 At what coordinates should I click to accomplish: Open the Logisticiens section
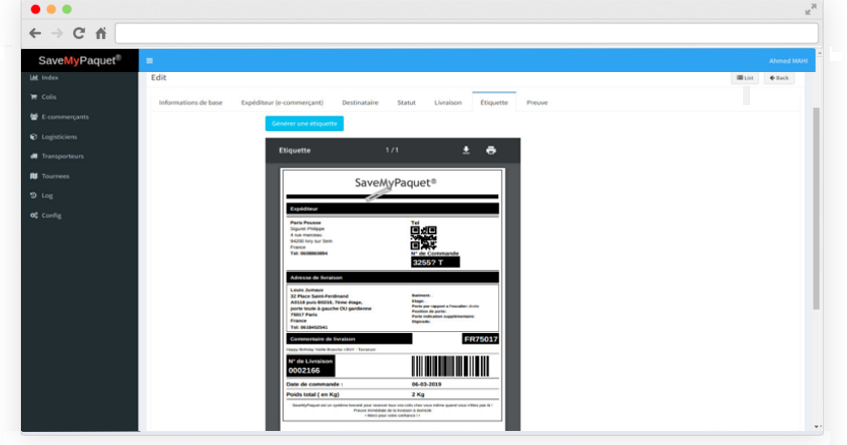click(59, 137)
